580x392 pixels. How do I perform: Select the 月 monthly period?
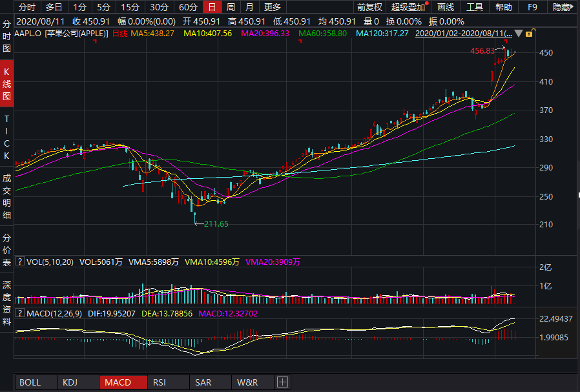[x=249, y=7]
